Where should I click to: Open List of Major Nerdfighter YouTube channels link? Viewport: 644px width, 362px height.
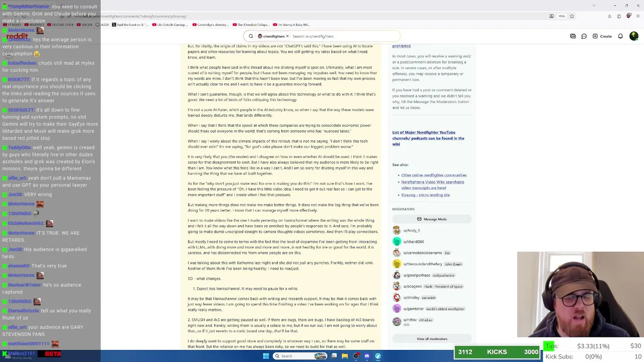pos(428,138)
